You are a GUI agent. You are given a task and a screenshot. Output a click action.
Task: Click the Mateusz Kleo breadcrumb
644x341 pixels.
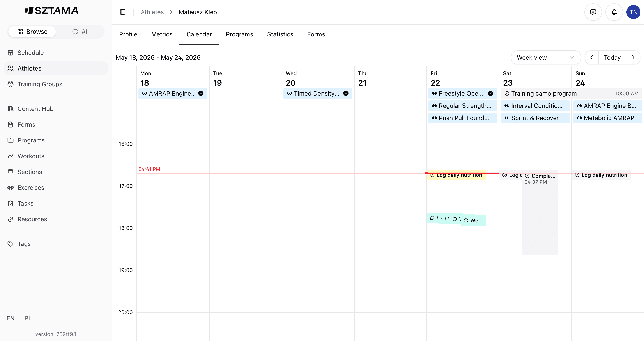(198, 12)
